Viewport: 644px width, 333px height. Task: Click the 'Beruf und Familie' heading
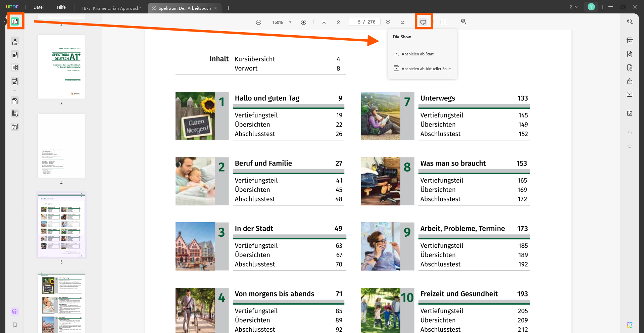click(x=263, y=163)
